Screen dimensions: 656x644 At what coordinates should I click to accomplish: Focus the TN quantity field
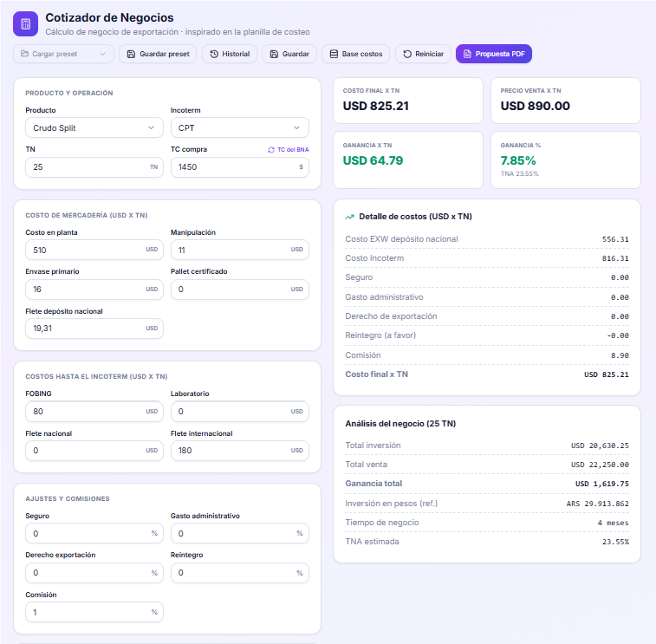[94, 167]
